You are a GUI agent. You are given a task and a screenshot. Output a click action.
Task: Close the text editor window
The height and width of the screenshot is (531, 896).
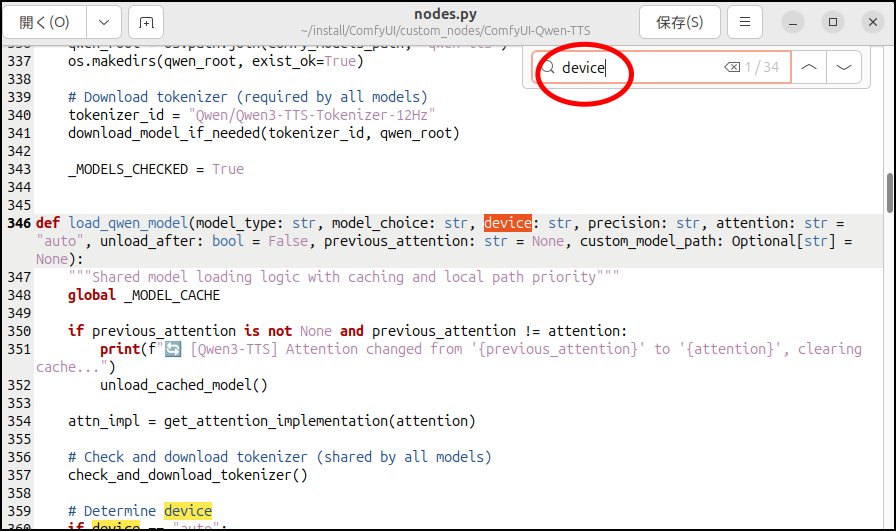point(870,22)
